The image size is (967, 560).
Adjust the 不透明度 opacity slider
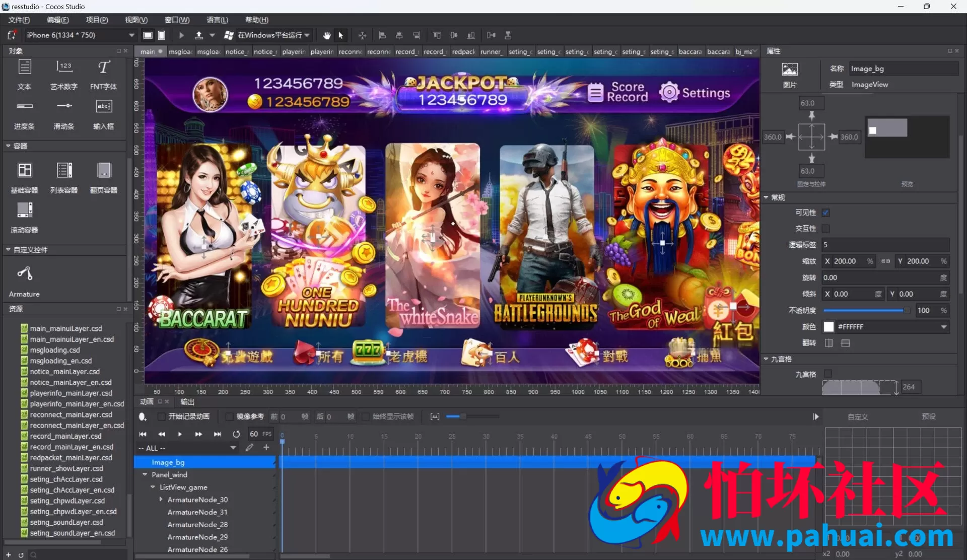pyautogui.click(x=866, y=310)
